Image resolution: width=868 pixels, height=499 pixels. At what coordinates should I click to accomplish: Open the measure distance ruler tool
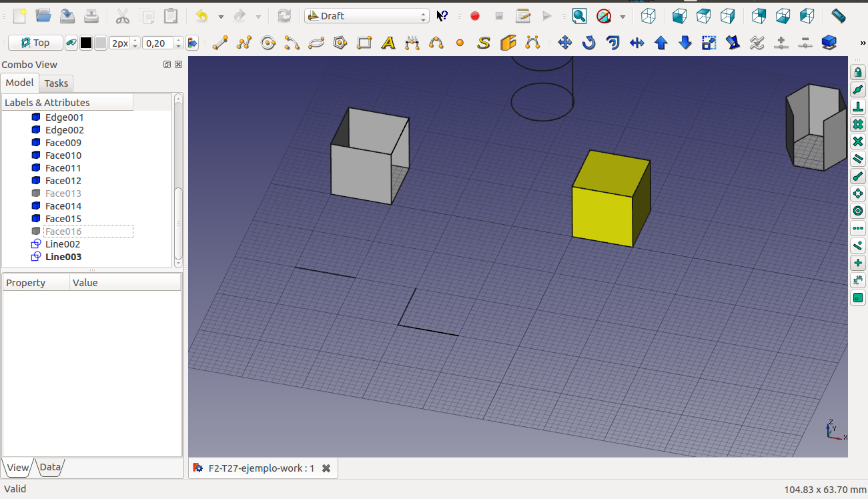pos(838,16)
